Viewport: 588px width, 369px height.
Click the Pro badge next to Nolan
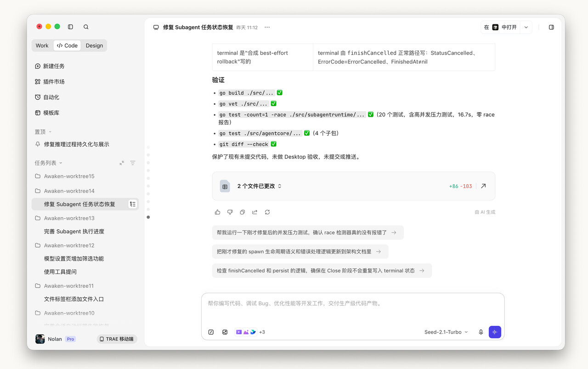[x=70, y=339]
